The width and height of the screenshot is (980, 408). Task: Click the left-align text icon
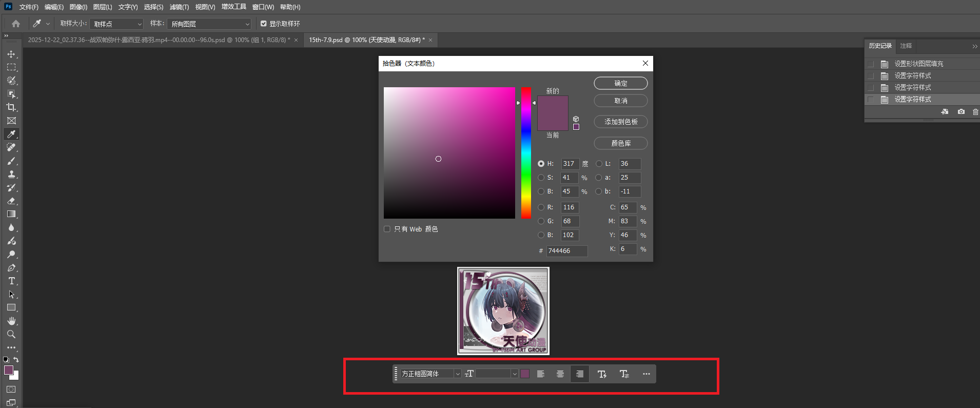[x=540, y=374]
